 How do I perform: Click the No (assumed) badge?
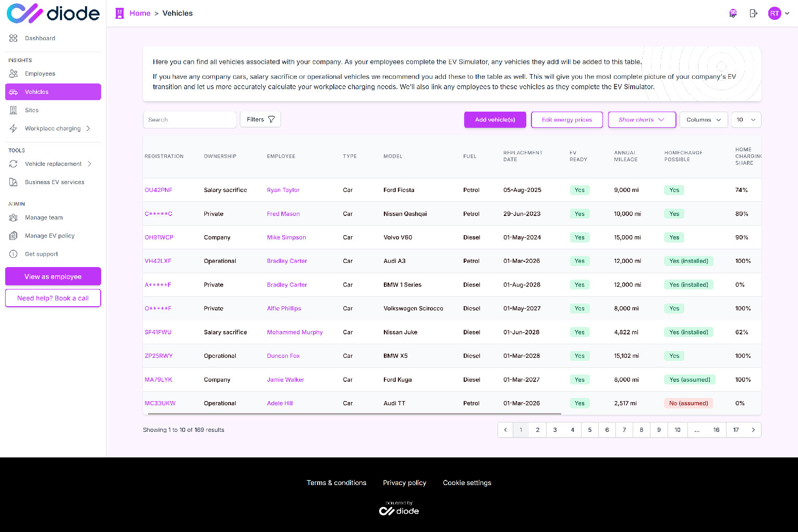[688, 403]
